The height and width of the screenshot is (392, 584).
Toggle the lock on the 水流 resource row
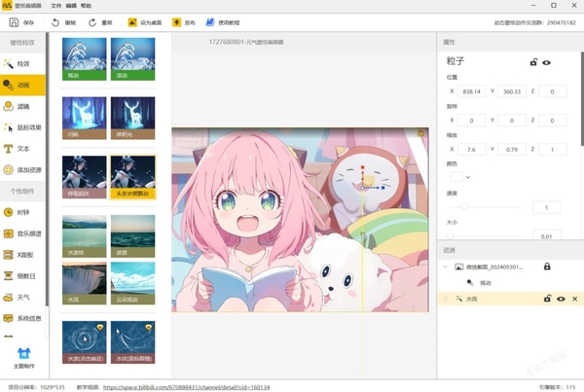pos(547,299)
